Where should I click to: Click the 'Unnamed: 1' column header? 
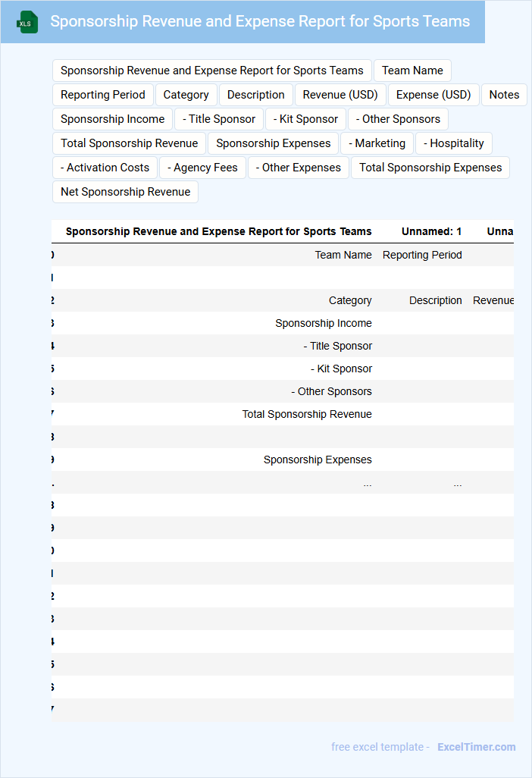(x=431, y=232)
